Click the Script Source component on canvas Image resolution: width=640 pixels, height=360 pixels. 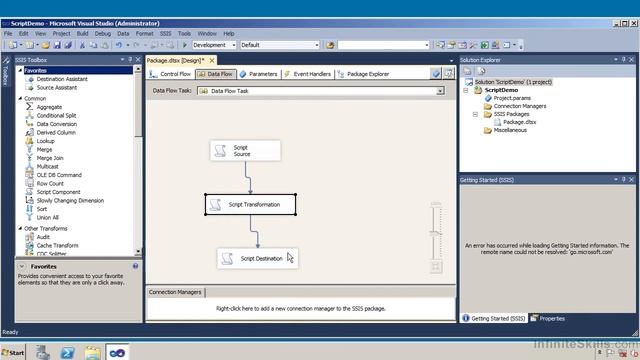tap(245, 151)
